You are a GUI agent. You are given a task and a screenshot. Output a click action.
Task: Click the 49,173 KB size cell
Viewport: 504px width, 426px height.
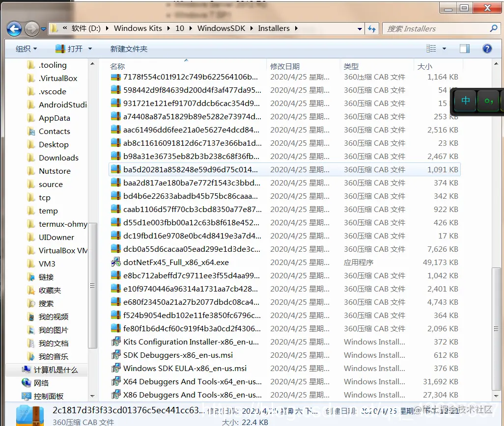(440, 262)
